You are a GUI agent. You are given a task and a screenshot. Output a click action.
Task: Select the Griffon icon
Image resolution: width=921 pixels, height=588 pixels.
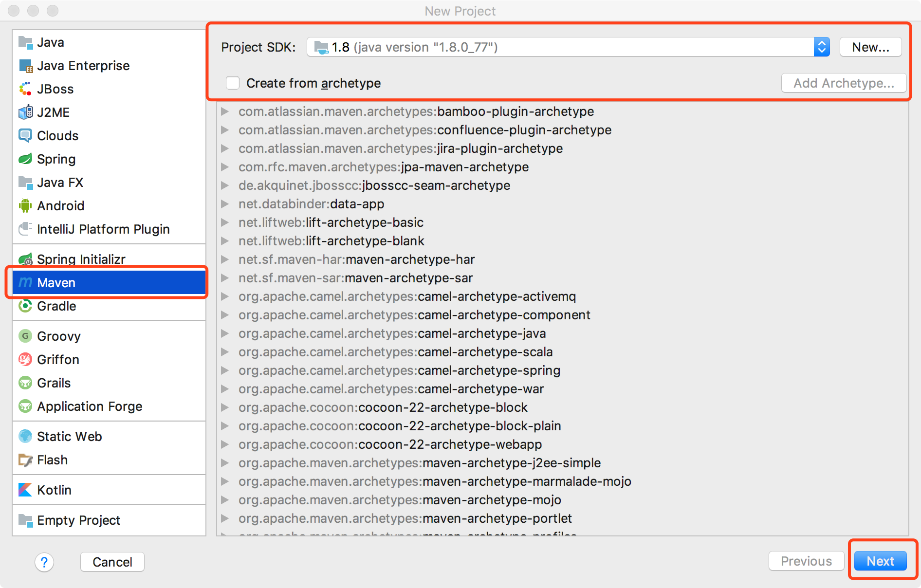25,360
